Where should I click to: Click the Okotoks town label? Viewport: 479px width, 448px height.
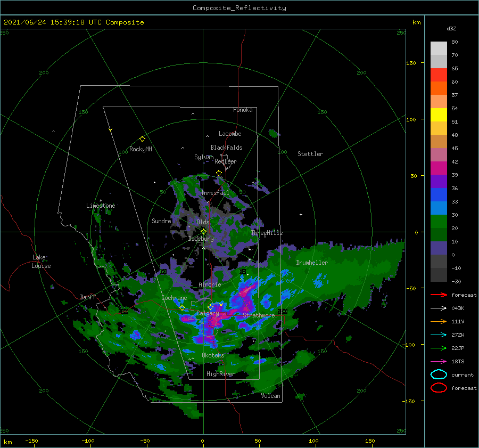[213, 355]
